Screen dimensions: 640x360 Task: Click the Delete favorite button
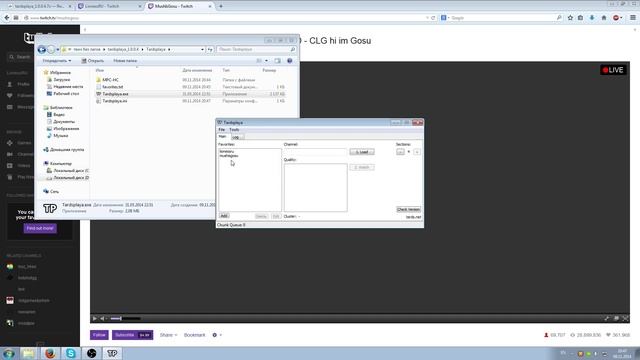(x=261, y=216)
